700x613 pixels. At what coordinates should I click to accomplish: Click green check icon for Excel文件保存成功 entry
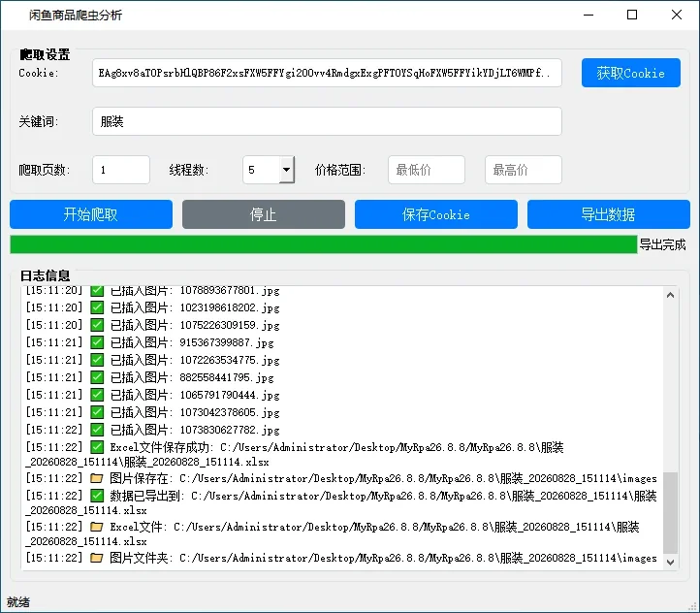pyautogui.click(x=97, y=447)
